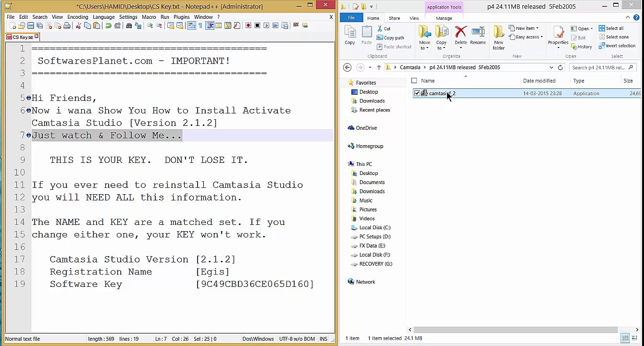
Task: Click the Open file icon in Notepad++ toolbar
Action: (22, 25)
